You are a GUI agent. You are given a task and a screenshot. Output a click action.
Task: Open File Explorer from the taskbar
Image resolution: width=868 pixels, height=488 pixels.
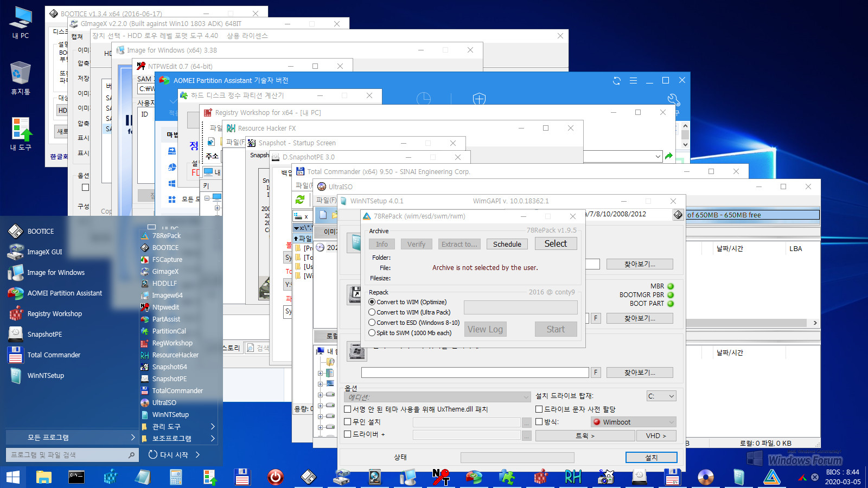click(x=44, y=477)
